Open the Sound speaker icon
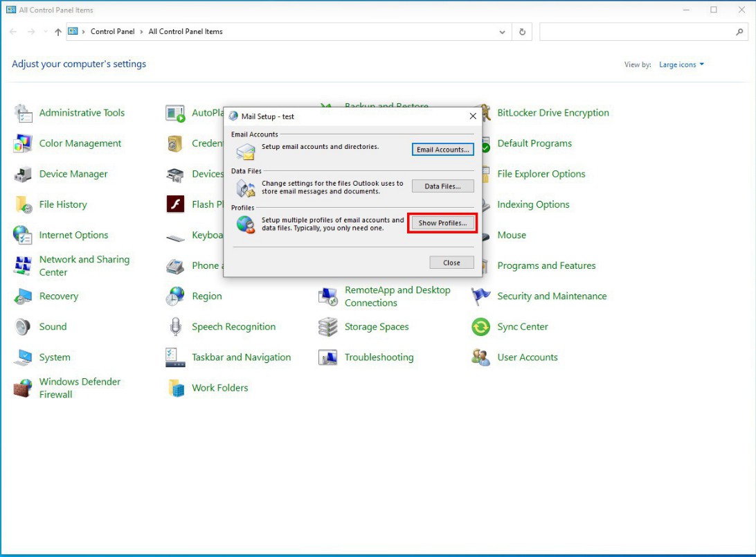The image size is (756, 557). (23, 327)
